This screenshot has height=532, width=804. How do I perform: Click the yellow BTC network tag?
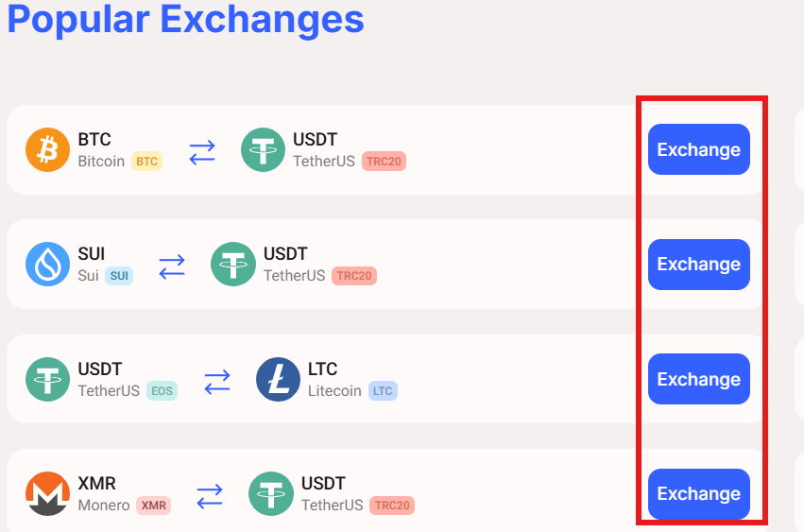point(147,161)
